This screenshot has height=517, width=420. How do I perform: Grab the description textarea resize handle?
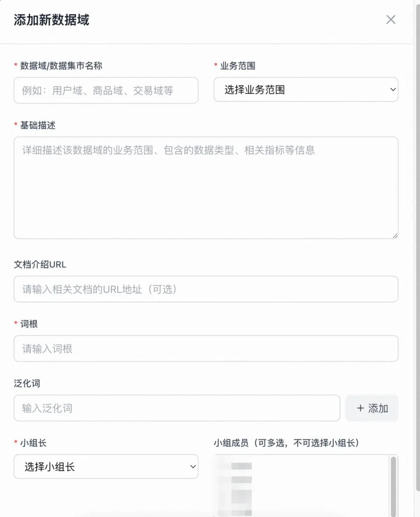tap(395, 236)
